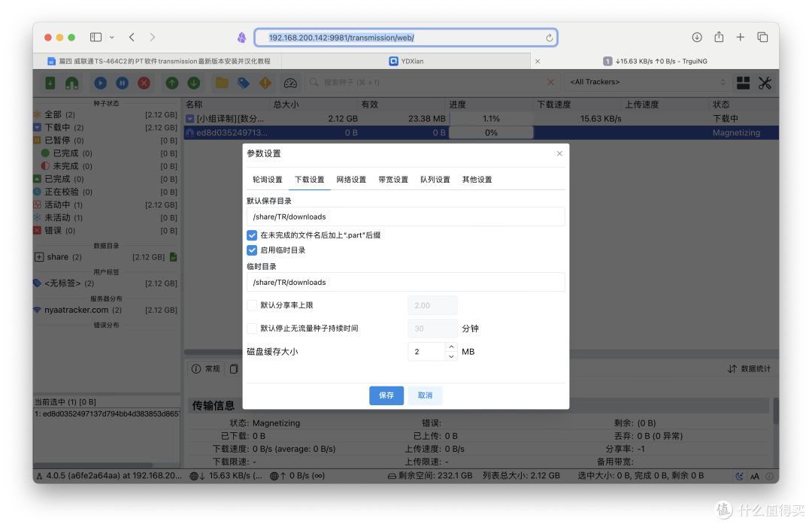Select nyaatracker.com server filter

106,310
